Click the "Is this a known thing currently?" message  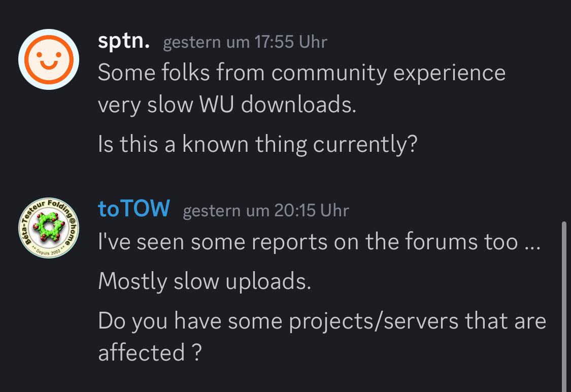click(x=257, y=144)
